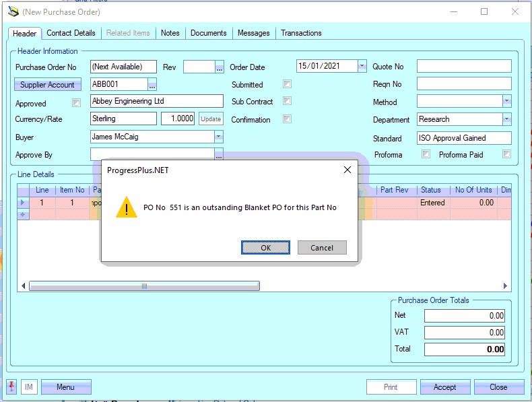
Task: Open the Buyer dropdown list
Action: coord(218,137)
